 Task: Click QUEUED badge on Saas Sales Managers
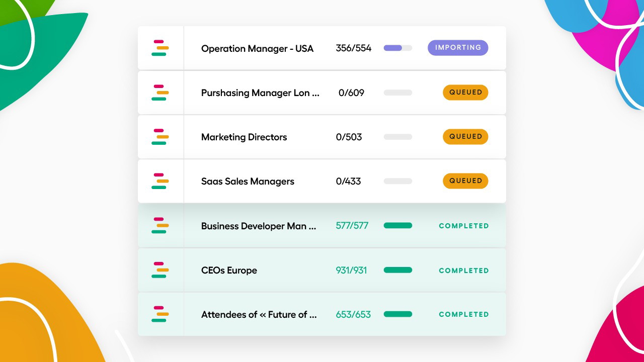[x=465, y=181]
